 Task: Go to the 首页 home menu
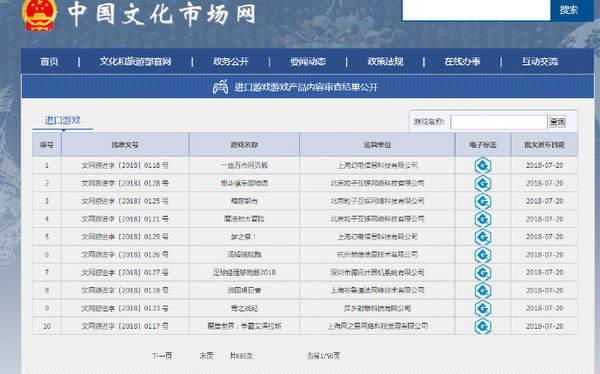pos(49,61)
